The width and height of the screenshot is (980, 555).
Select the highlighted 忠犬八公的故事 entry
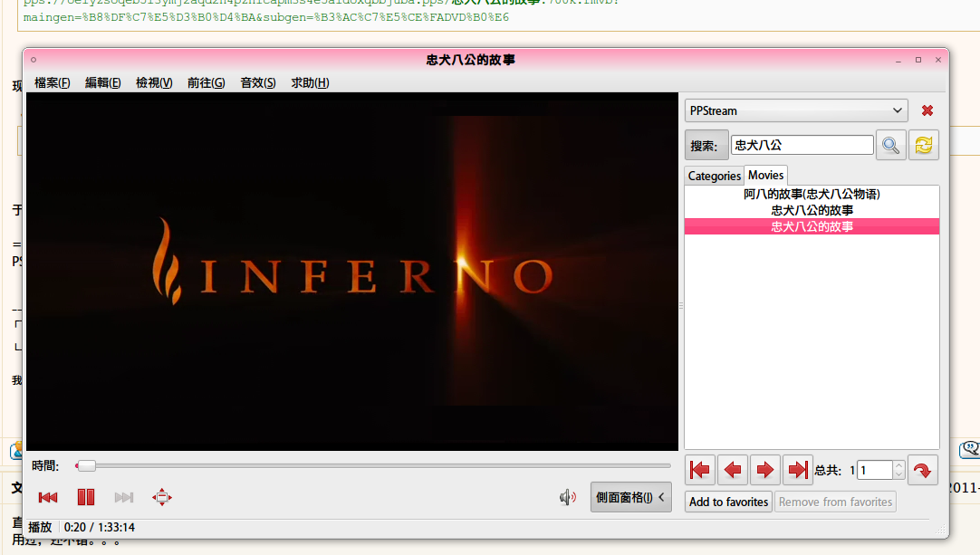coord(812,227)
